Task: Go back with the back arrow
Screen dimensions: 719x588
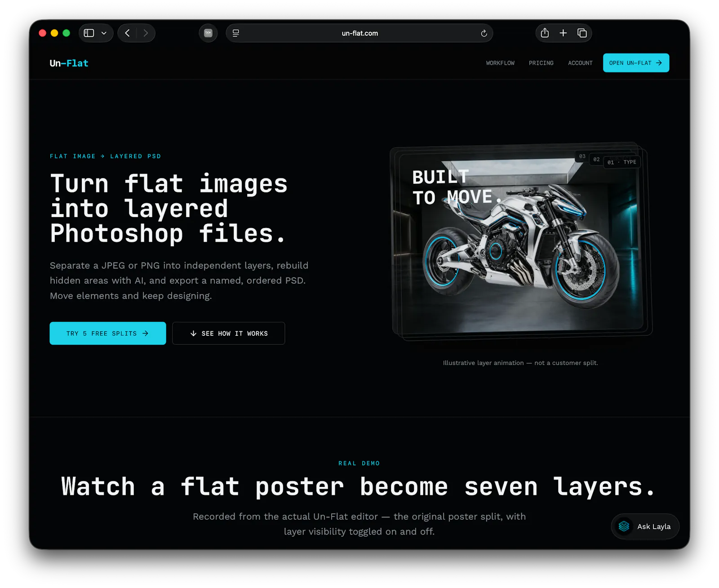Action: point(128,33)
